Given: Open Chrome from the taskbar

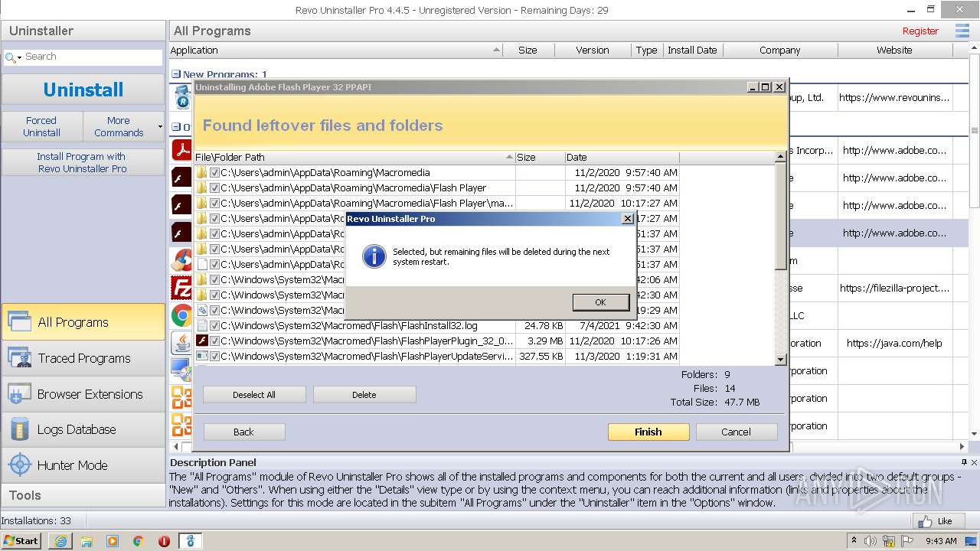Looking at the screenshot, I should click(x=139, y=541).
